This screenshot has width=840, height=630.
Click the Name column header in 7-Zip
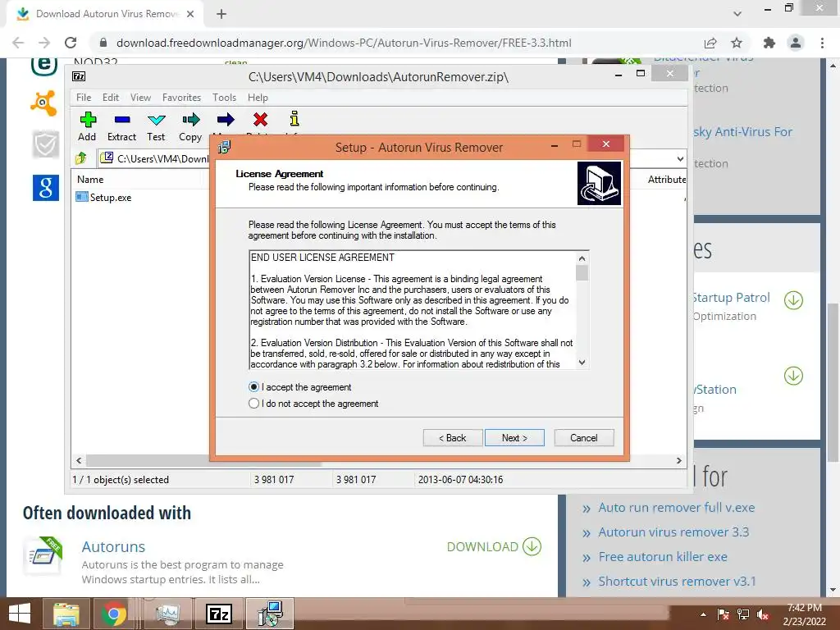(90, 180)
